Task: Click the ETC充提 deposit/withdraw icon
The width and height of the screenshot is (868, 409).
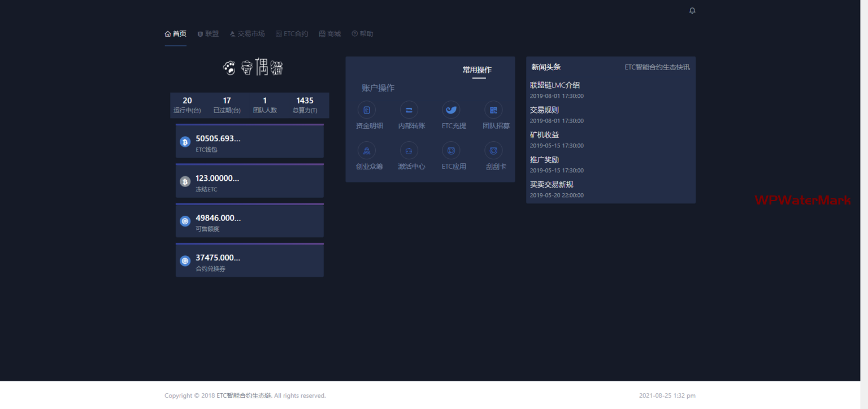Action: point(451,110)
